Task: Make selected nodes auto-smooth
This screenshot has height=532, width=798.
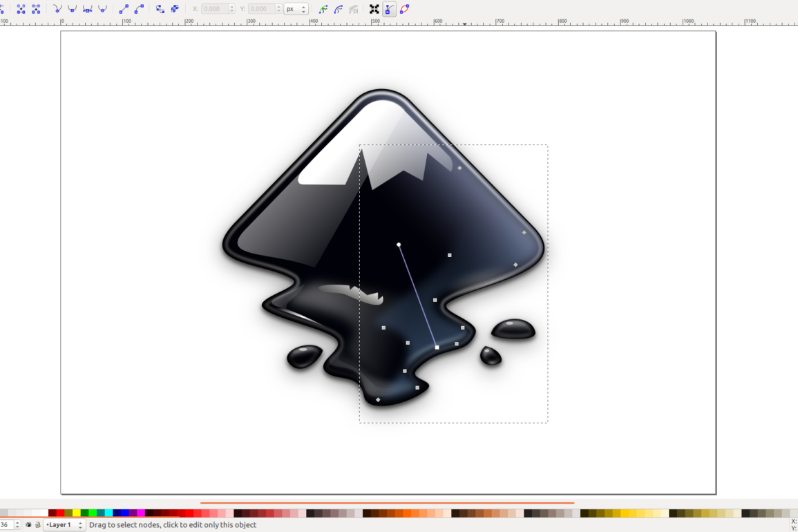Action: 103,9
